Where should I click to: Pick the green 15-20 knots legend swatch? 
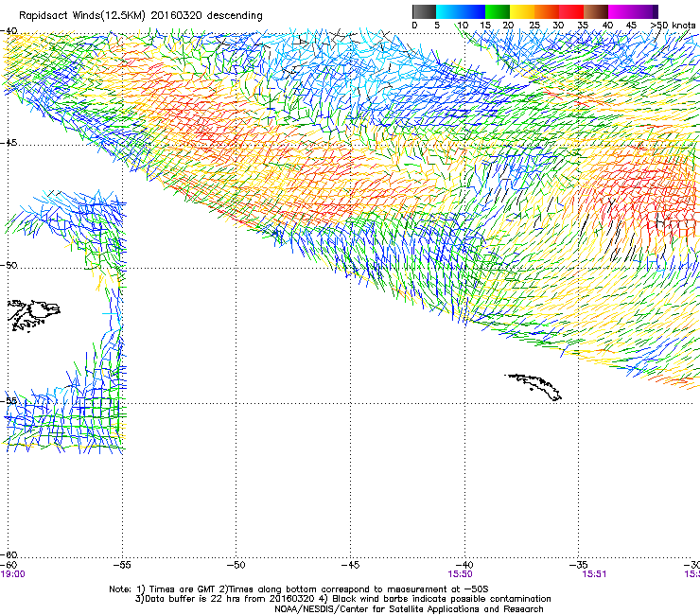(x=498, y=11)
